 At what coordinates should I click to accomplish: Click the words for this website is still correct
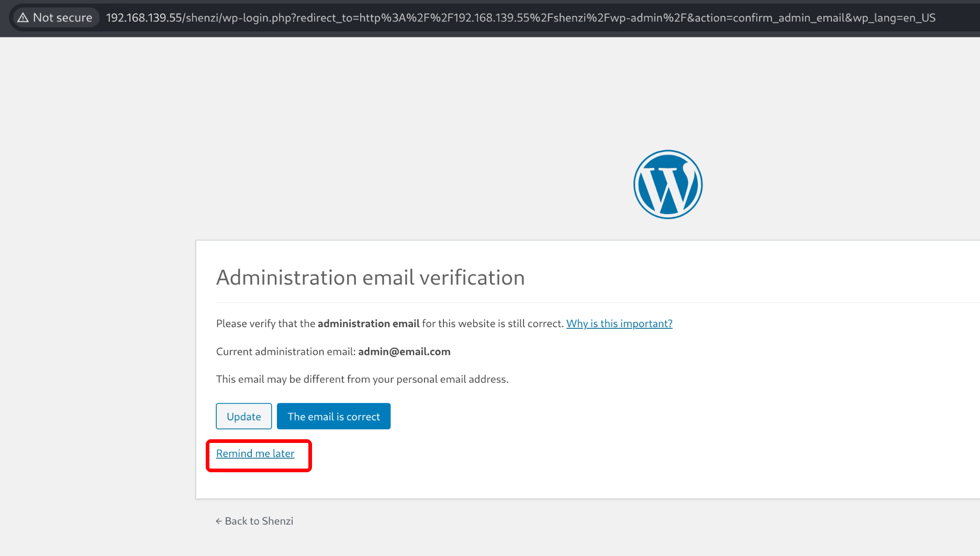[x=492, y=324]
